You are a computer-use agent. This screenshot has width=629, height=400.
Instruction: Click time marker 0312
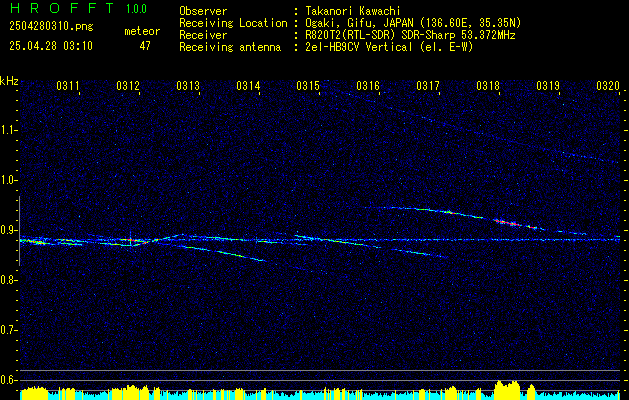(128, 86)
